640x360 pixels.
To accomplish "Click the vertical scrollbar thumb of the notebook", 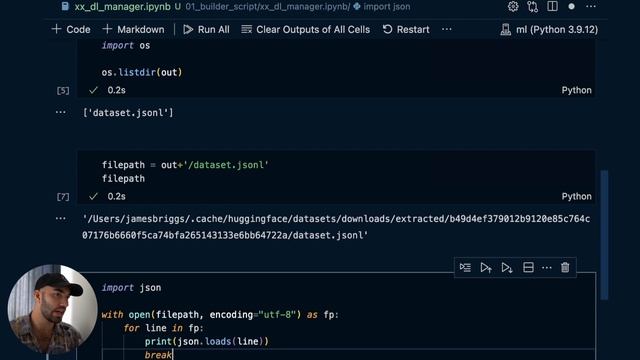I will [604, 235].
